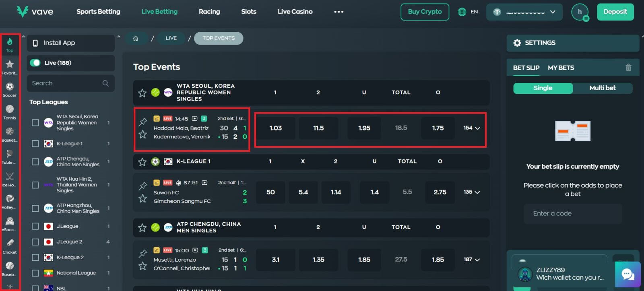Favorite the K-League 1 league star
Image resolution: width=644 pixels, height=291 pixels.
[142, 162]
